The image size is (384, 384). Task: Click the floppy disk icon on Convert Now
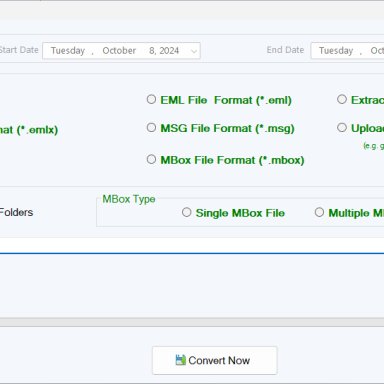(x=180, y=360)
